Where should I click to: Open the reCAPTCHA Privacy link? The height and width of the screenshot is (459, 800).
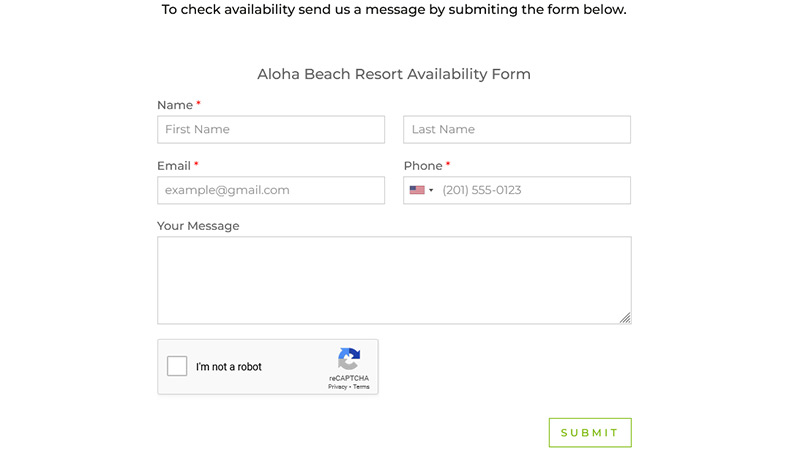coord(337,387)
